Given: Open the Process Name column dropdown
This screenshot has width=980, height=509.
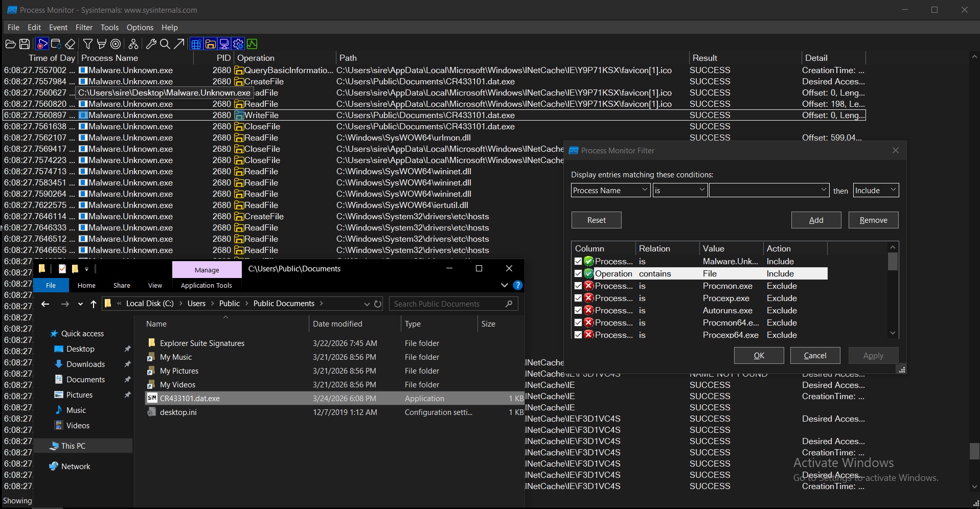Looking at the screenshot, I should click(610, 190).
